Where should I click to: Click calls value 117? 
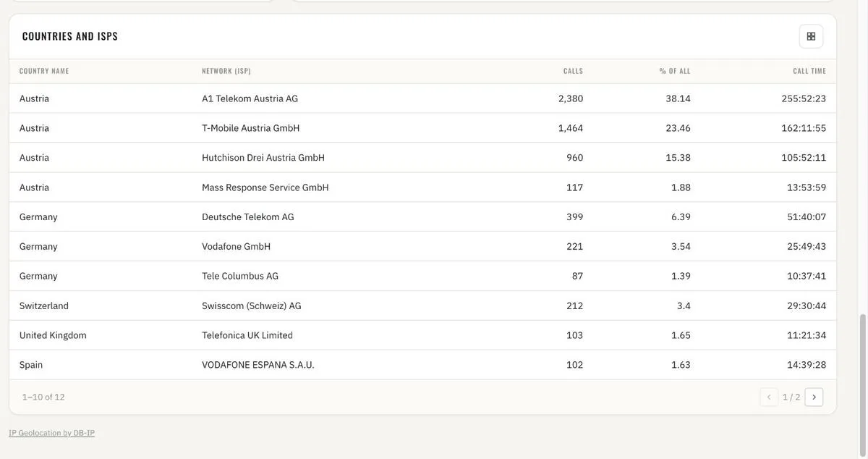click(575, 188)
